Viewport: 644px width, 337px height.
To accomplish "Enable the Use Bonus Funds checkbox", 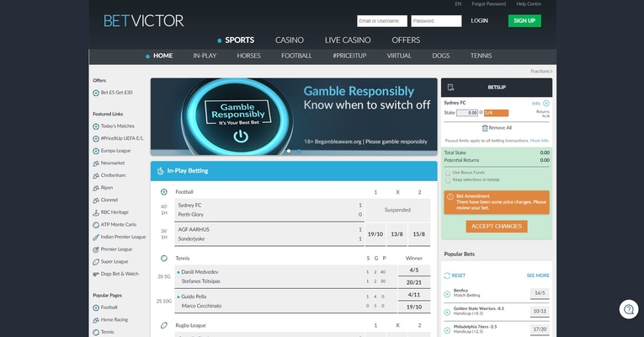I will pyautogui.click(x=448, y=173).
